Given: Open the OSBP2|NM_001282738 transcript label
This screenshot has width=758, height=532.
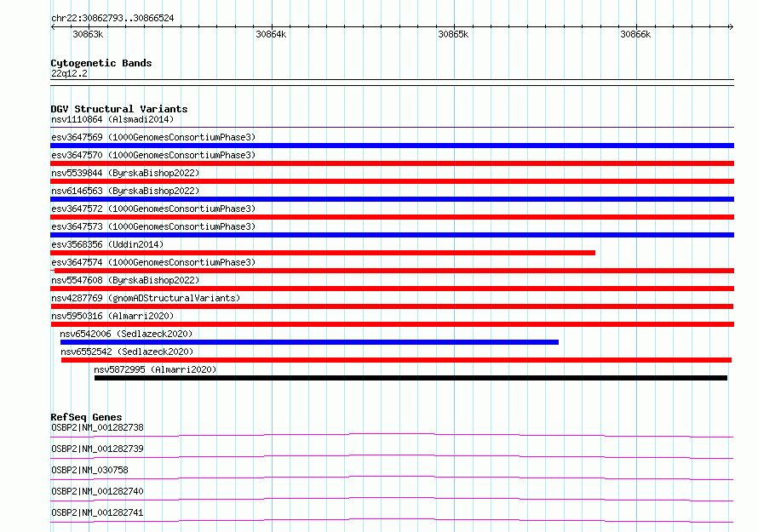Looking at the screenshot, I should click(97, 427).
